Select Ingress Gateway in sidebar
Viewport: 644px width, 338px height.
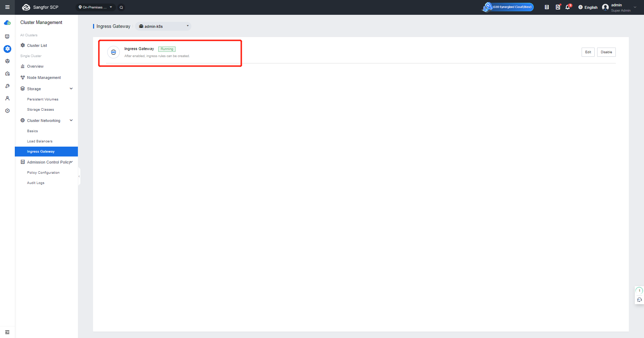(46, 152)
